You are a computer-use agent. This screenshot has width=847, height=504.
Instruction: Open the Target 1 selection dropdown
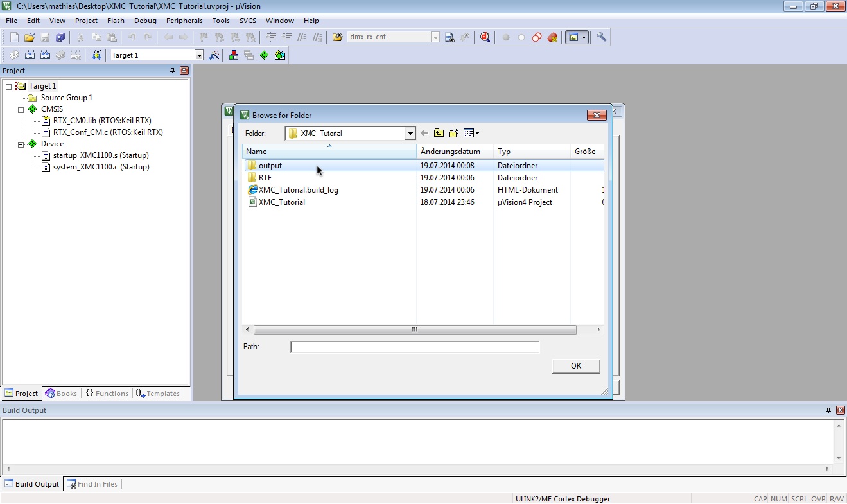tap(199, 55)
